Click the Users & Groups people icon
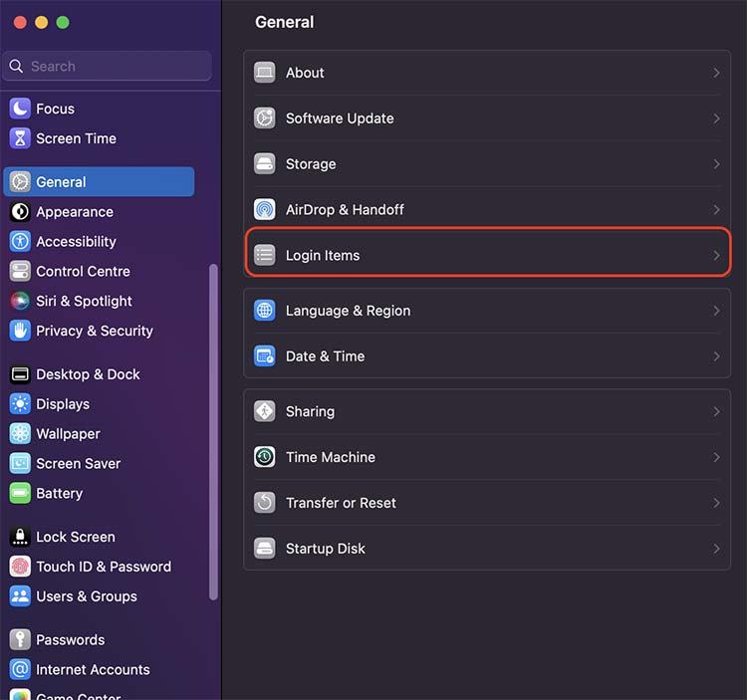 click(20, 596)
